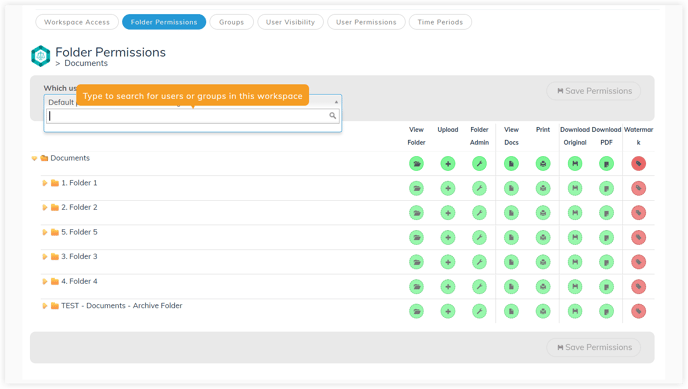Toggle Watermark for Documents row
688x389 pixels.
pyautogui.click(x=638, y=164)
